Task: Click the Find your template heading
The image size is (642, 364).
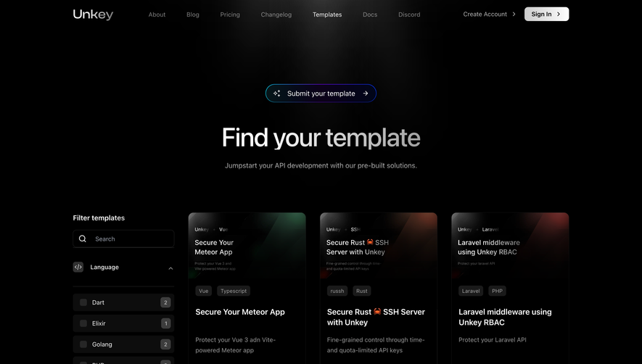Action: 321,138
